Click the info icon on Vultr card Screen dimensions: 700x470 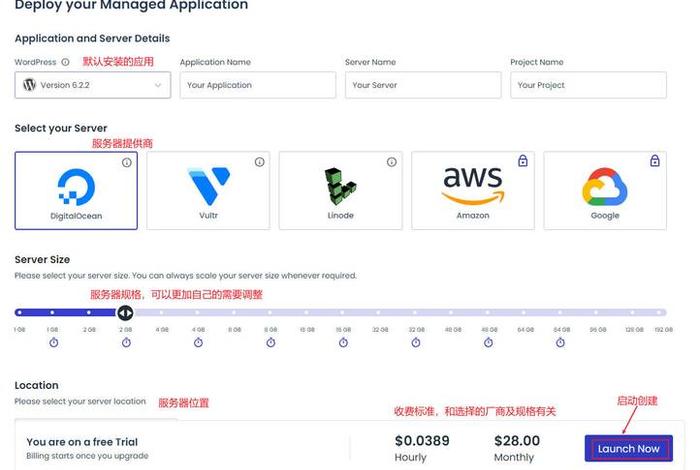point(259,162)
